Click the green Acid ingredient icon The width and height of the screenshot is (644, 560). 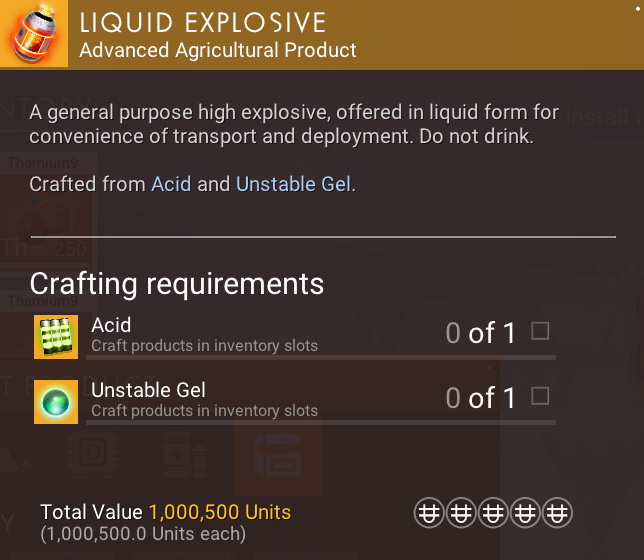point(56,336)
